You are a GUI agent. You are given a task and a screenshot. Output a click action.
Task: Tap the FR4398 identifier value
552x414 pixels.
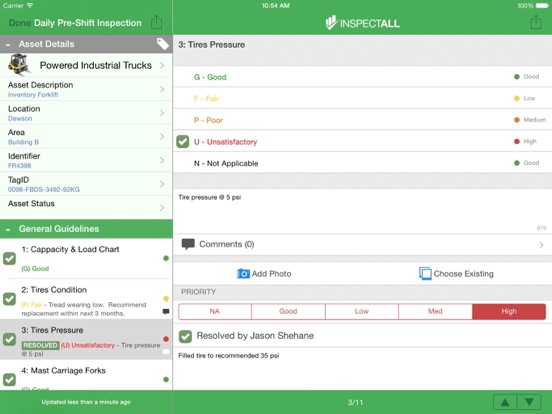point(19,166)
